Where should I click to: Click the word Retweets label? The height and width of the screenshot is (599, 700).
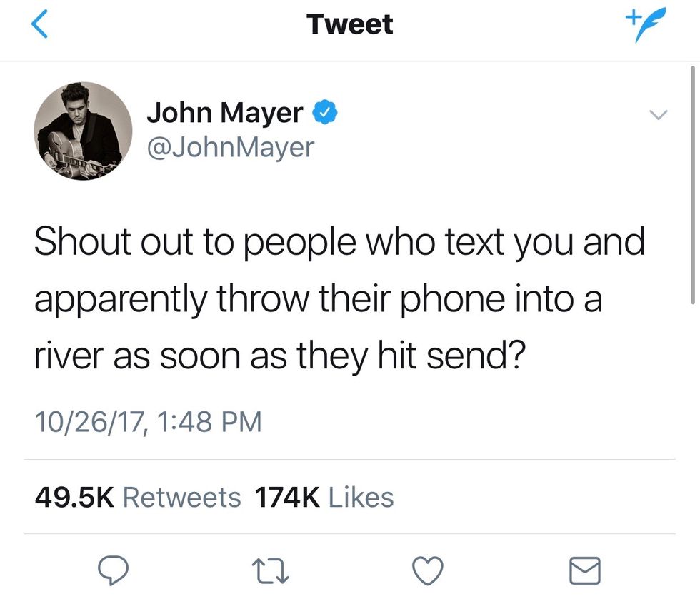[x=181, y=497]
